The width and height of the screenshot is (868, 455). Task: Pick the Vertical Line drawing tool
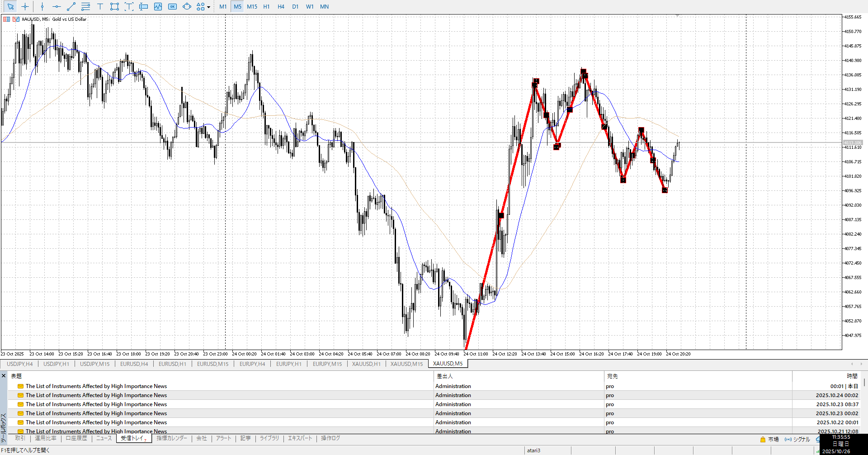[x=42, y=7]
